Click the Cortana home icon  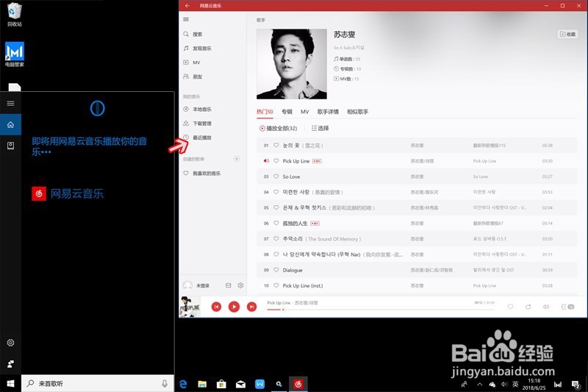point(10,124)
